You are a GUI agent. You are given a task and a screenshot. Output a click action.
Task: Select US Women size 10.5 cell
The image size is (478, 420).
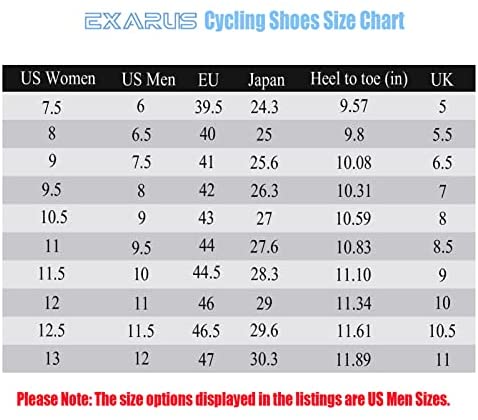(x=54, y=217)
